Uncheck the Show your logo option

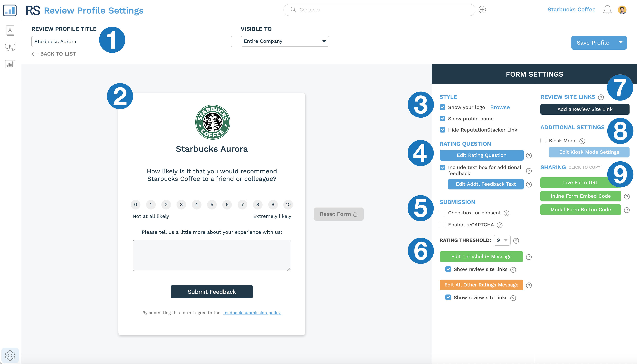(442, 107)
